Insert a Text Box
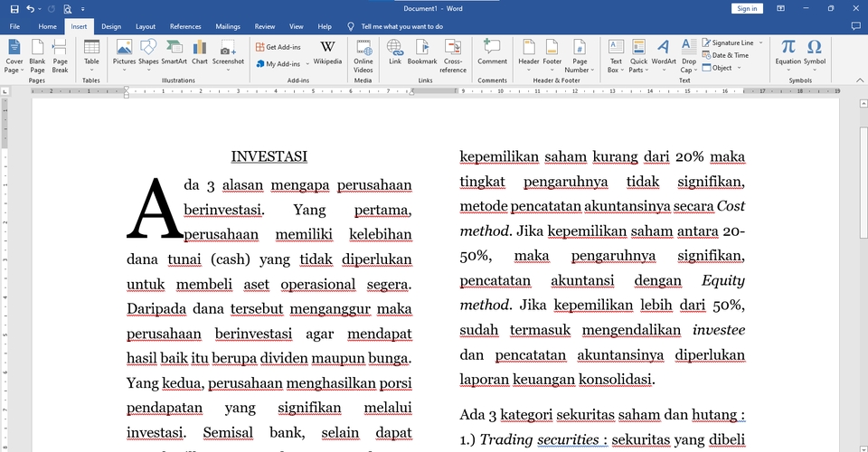The width and height of the screenshot is (868, 452). (616, 56)
